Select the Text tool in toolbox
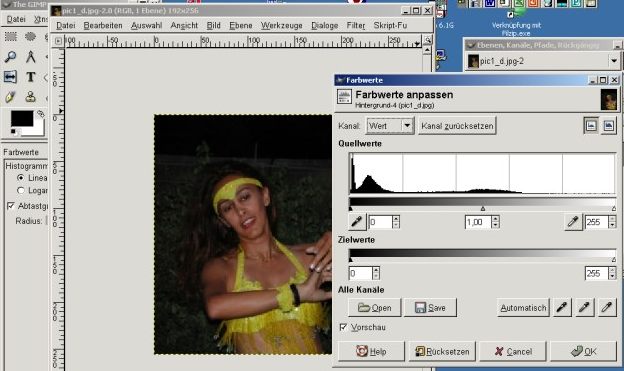This screenshot has width=624, height=371. coord(30,76)
